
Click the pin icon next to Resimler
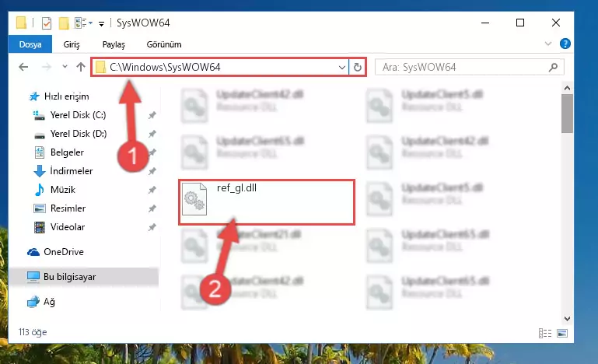(152, 208)
